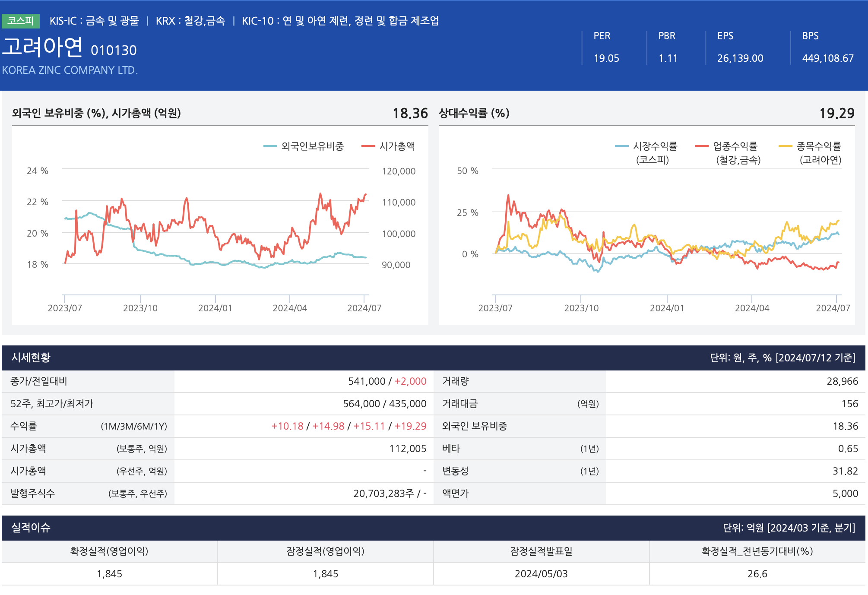Image resolution: width=868 pixels, height=595 pixels.
Task: Click the 실적이슈 section header
Action: (31, 528)
